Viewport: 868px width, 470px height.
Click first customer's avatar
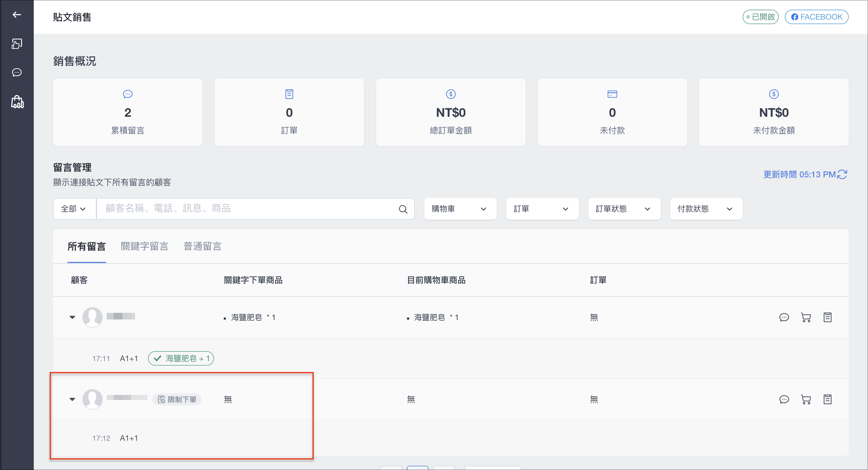92,317
